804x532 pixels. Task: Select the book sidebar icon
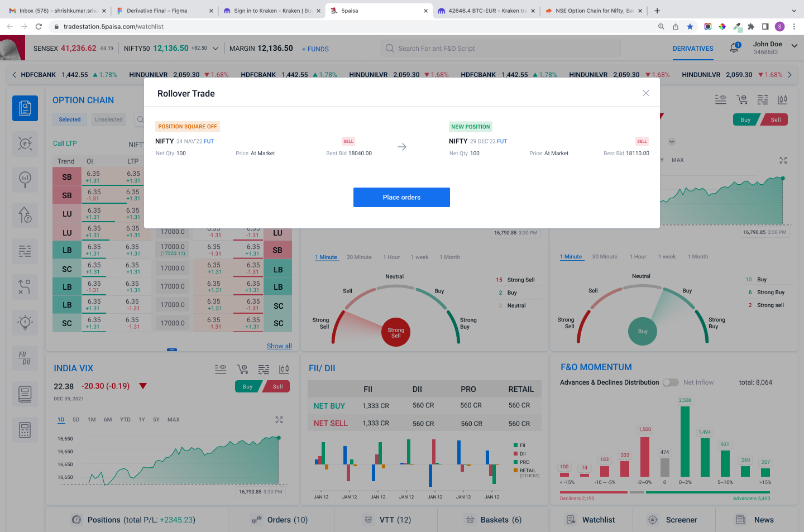(25, 394)
